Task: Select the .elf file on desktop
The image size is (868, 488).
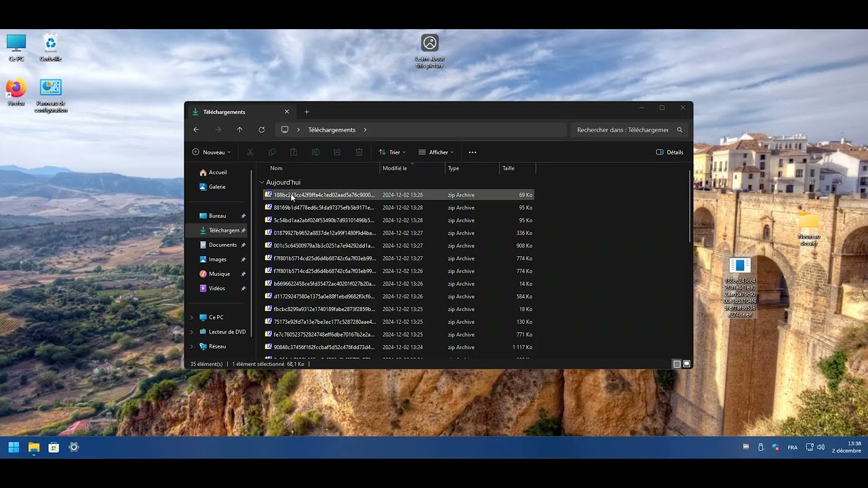Action: 740,287
